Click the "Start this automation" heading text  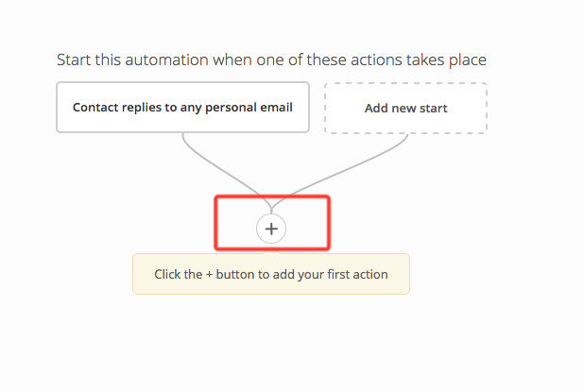point(271,60)
